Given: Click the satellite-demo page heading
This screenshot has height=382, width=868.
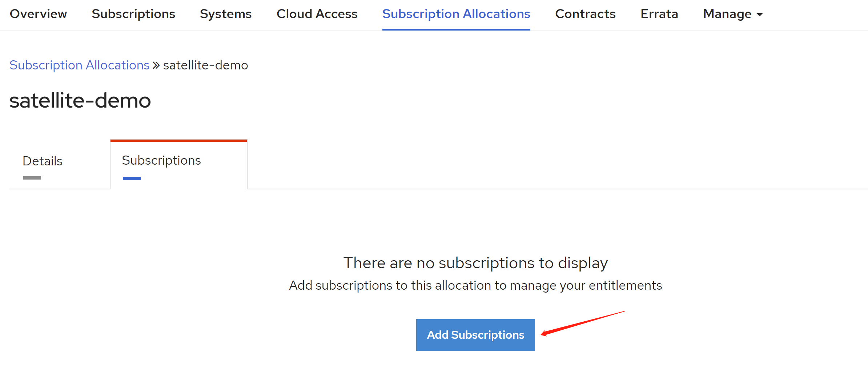Looking at the screenshot, I should tap(80, 100).
